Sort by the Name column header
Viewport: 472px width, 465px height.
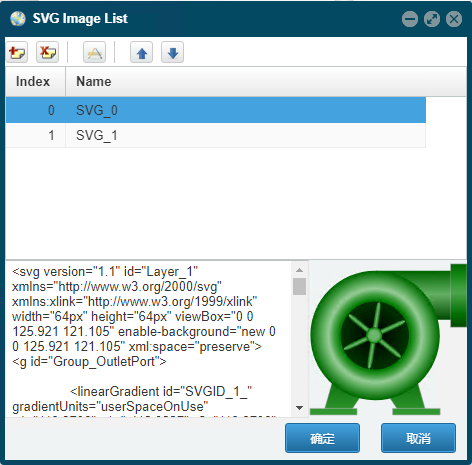coord(266,82)
